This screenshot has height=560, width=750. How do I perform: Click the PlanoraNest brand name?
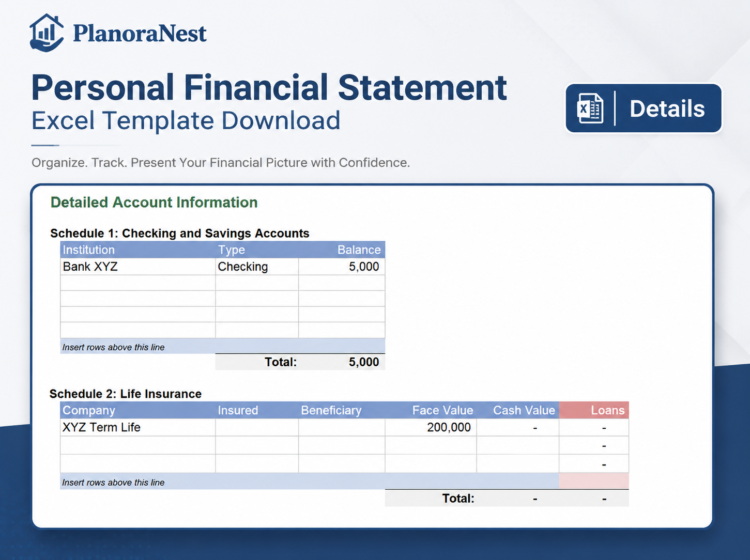140,33
